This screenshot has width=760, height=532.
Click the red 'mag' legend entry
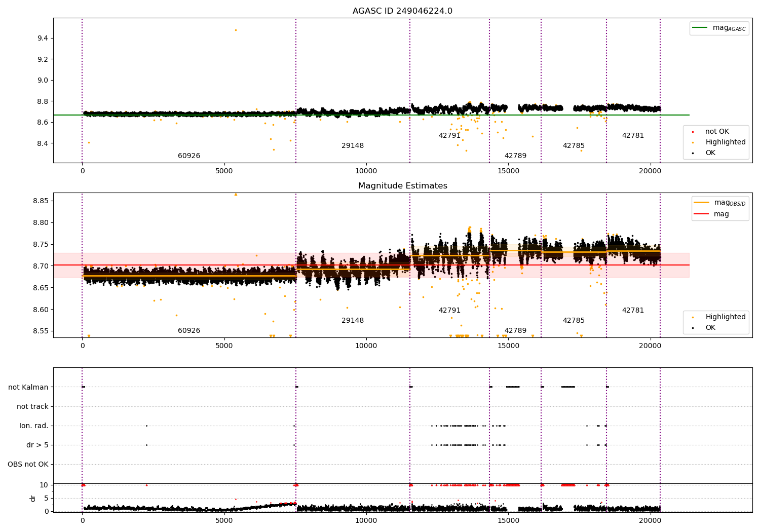pos(712,214)
